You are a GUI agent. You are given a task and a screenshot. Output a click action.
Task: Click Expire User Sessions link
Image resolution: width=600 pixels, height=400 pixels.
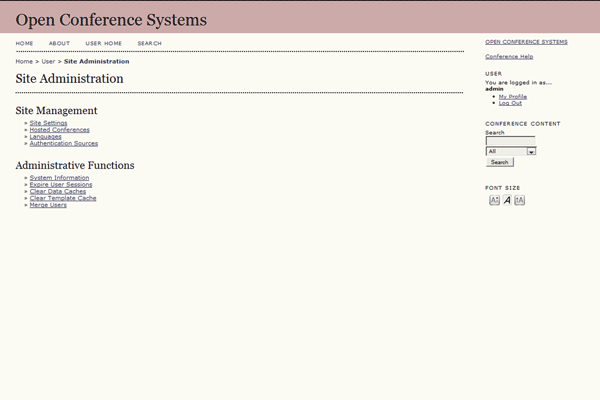coord(60,185)
